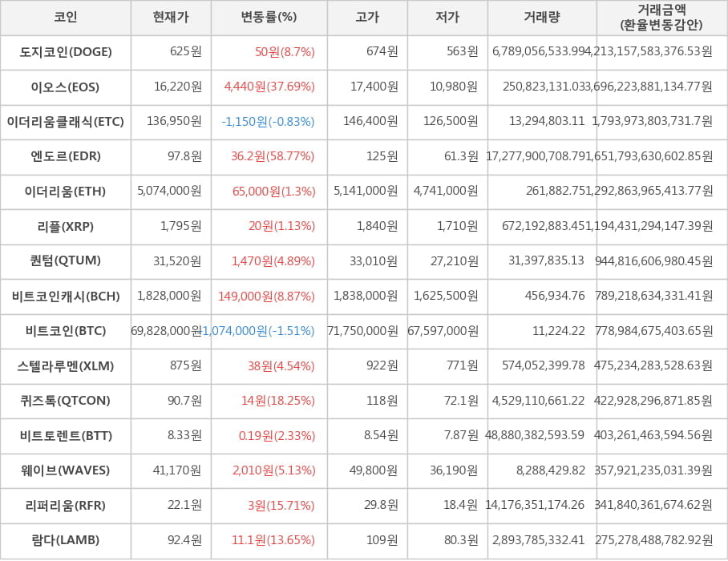Select the 이더리움(ETH) coin name

click(x=66, y=192)
